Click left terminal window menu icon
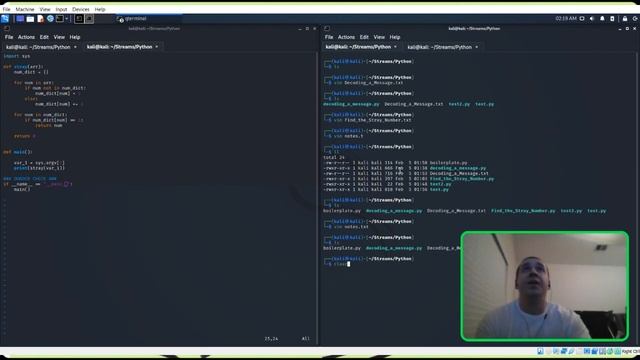 7,29
